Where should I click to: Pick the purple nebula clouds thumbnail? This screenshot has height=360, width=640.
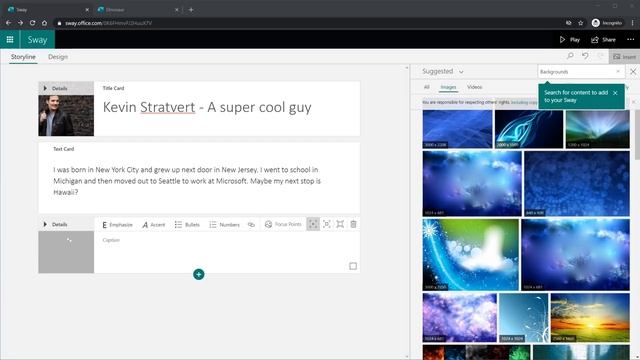pyautogui.click(x=460, y=318)
